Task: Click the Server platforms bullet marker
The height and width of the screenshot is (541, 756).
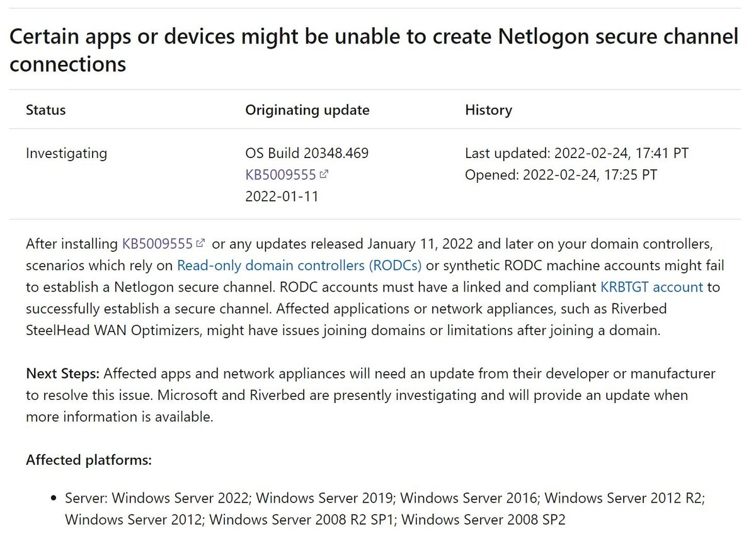Action: (x=54, y=499)
